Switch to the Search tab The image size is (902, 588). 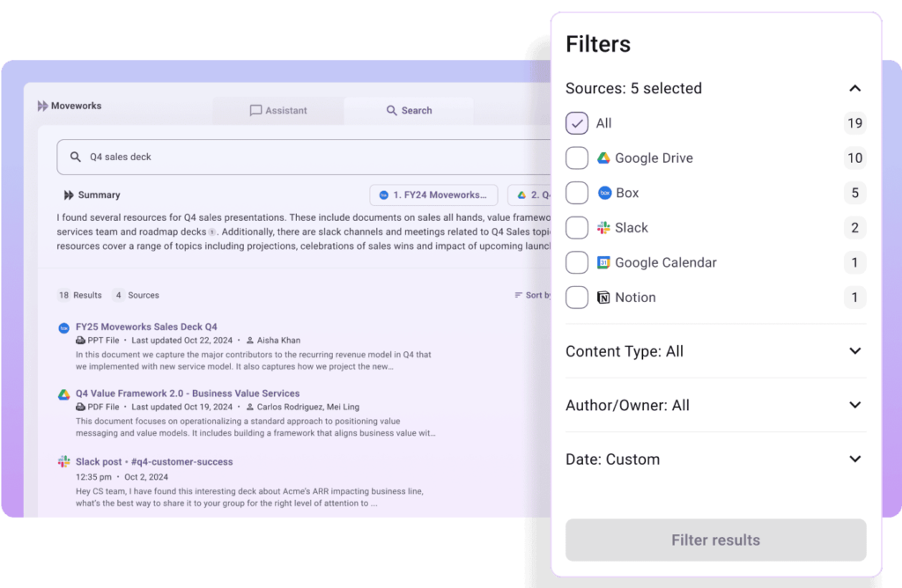click(x=409, y=111)
